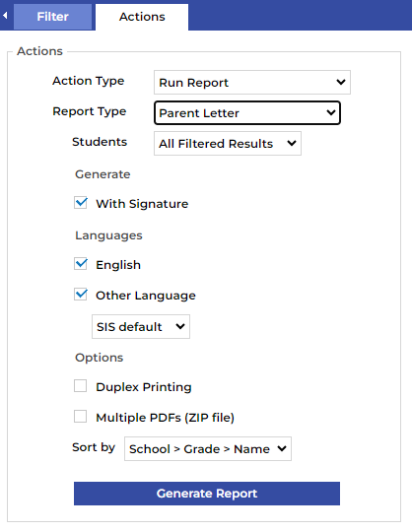Check the Multiple PDFs (ZIP file) box
The image size is (412, 532).
[81, 417]
